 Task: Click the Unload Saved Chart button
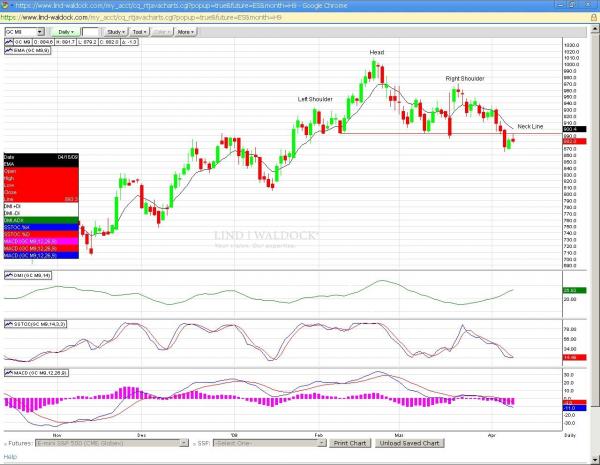click(x=409, y=442)
